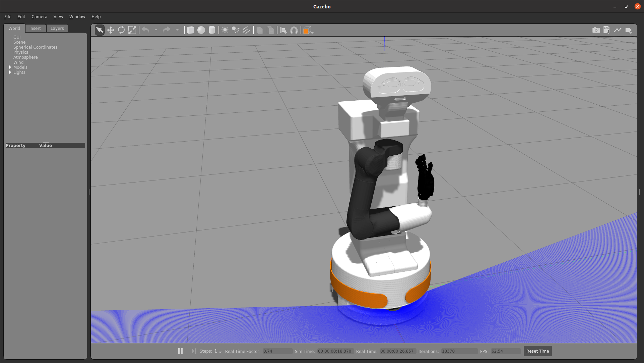Image resolution: width=644 pixels, height=363 pixels.
Task: Insert a sphere shape
Action: click(x=201, y=30)
